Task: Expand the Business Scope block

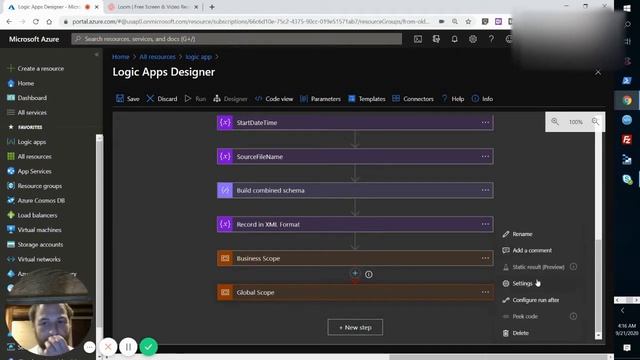Action: pyautogui.click(x=355, y=258)
